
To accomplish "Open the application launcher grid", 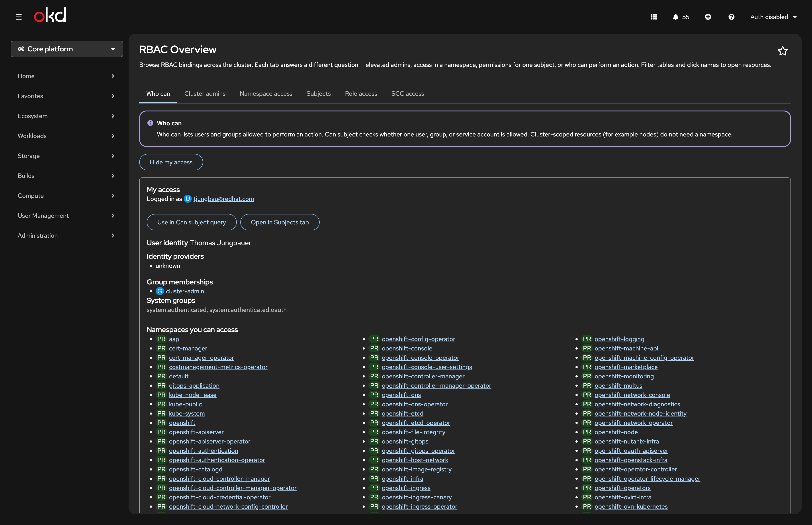I will pyautogui.click(x=653, y=17).
